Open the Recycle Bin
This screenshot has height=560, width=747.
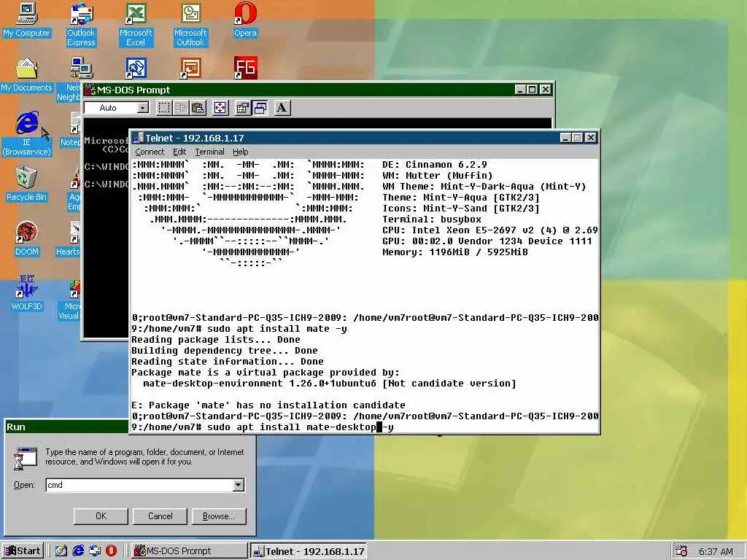point(26,184)
